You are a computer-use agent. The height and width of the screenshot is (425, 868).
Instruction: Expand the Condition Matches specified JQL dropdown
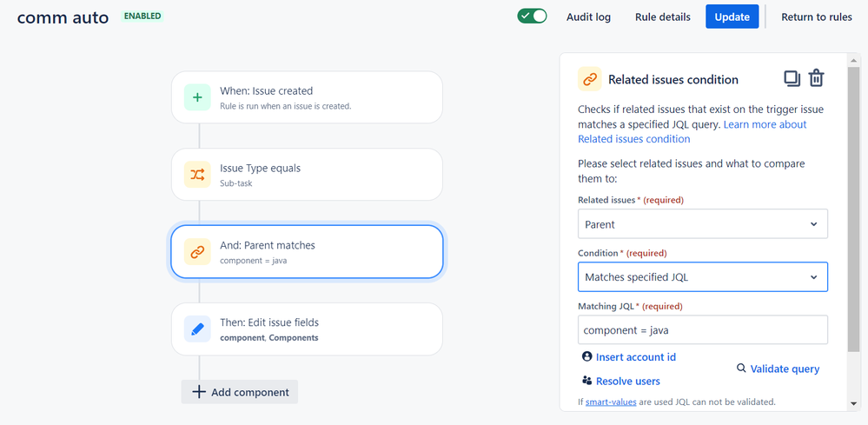702,277
